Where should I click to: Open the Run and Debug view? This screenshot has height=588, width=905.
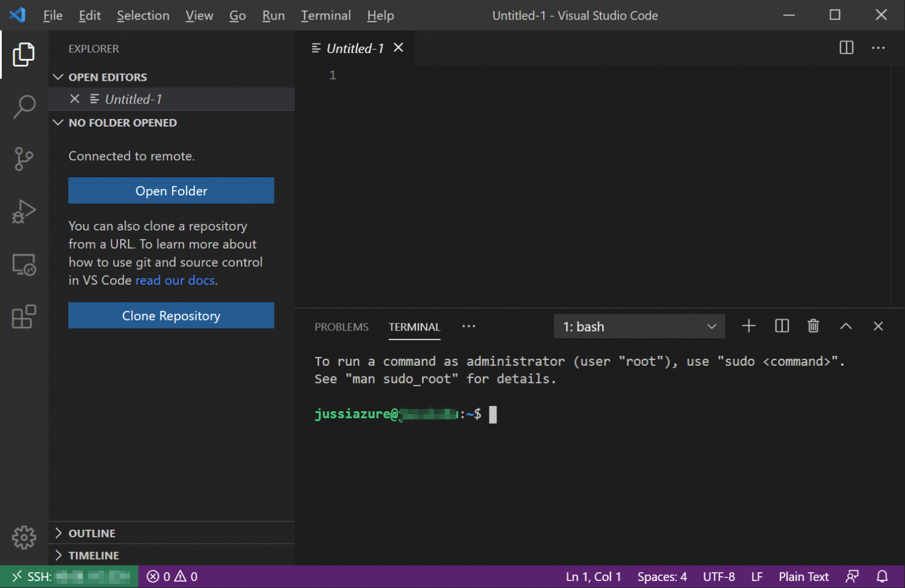[x=24, y=212]
